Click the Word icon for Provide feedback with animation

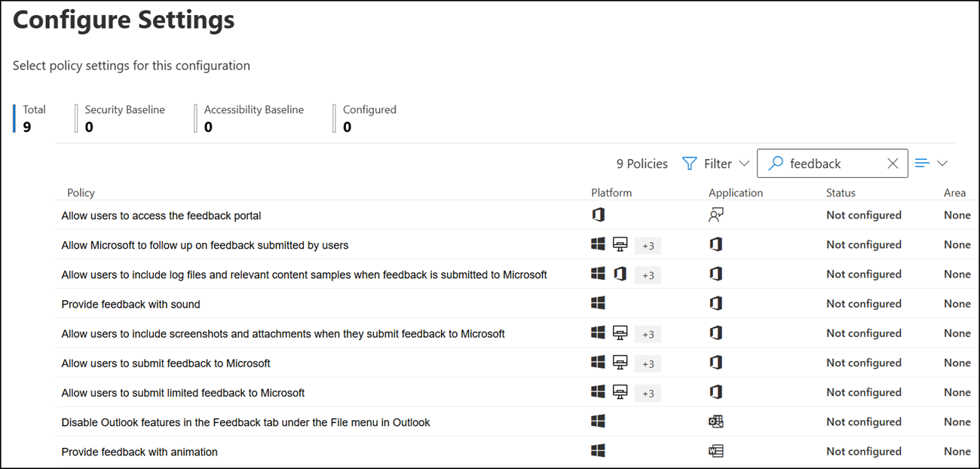point(715,451)
